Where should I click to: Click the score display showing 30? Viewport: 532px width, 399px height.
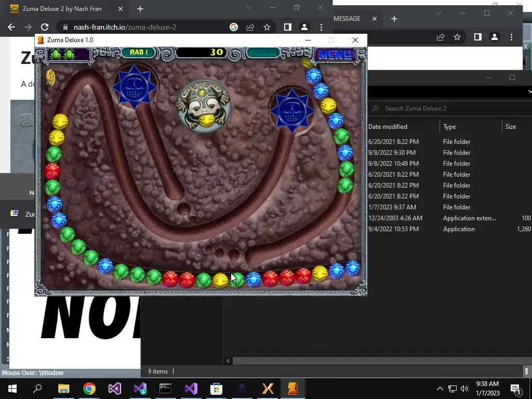pyautogui.click(x=202, y=52)
